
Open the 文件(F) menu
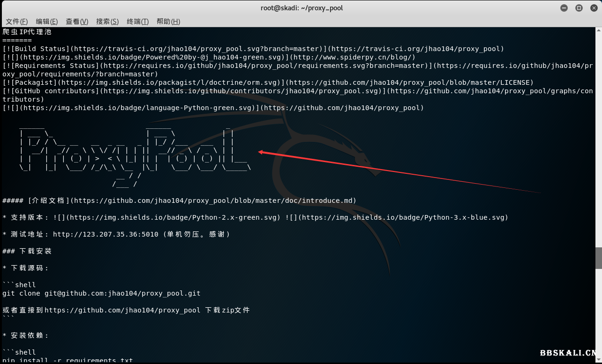coord(16,22)
